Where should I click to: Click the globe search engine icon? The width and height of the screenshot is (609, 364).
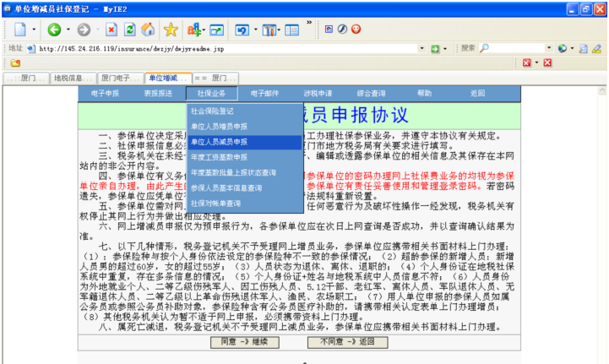562,48
